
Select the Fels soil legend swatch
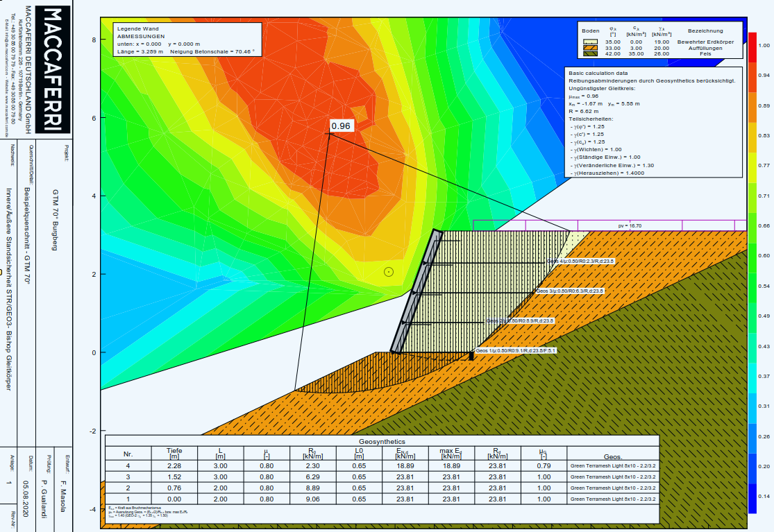point(590,53)
